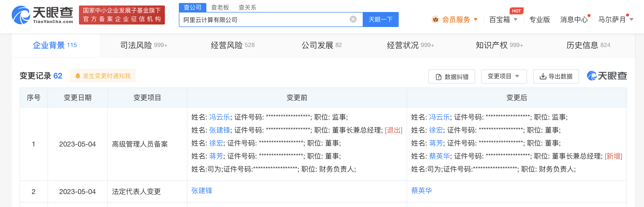Viewport: 644px width, 207px height.
Task: Open the 知识产权 tab
Action: tap(499, 45)
